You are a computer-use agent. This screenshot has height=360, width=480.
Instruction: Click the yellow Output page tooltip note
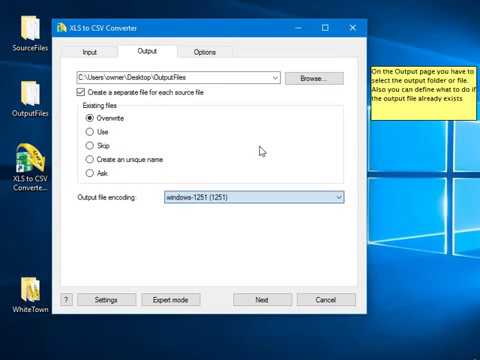[423, 93]
